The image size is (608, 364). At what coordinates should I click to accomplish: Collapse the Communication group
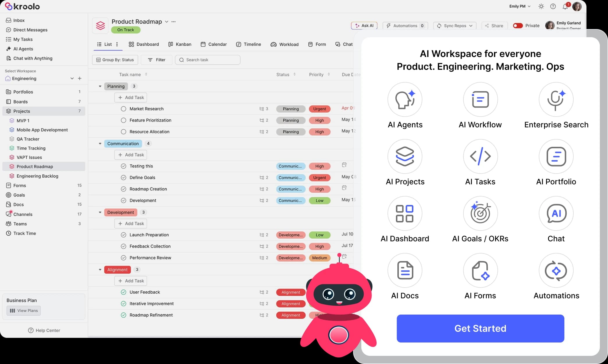[100, 144]
